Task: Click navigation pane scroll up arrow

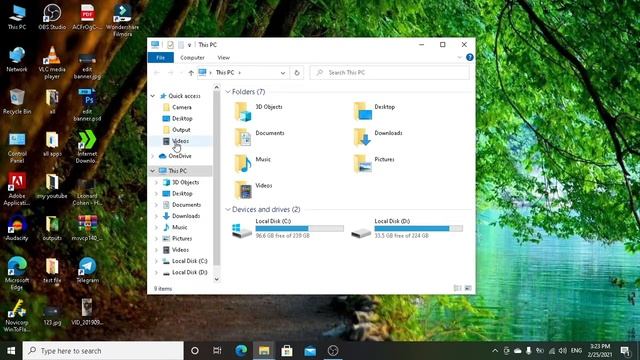Action: click(216, 87)
